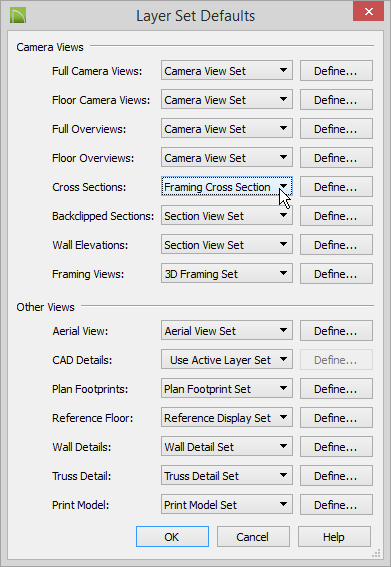The image size is (391, 567).
Task: Expand the Cross Sections layer set dropdown
Action: click(x=227, y=187)
